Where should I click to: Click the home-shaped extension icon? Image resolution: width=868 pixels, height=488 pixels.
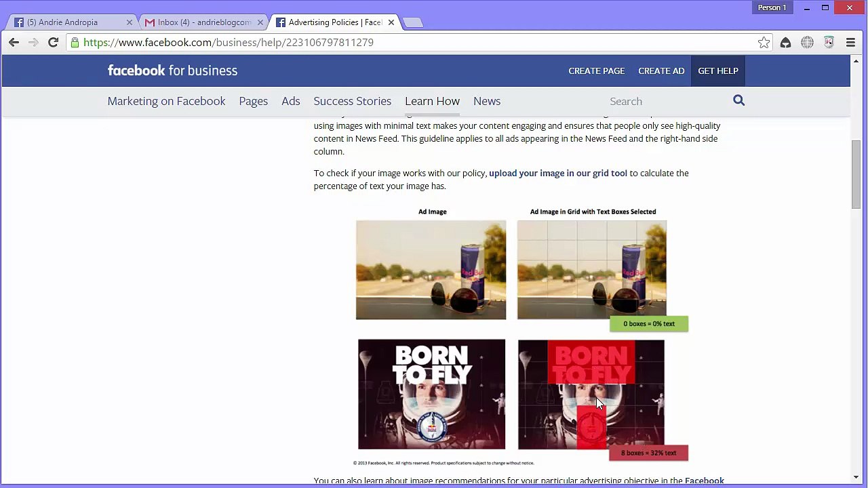[x=785, y=43]
